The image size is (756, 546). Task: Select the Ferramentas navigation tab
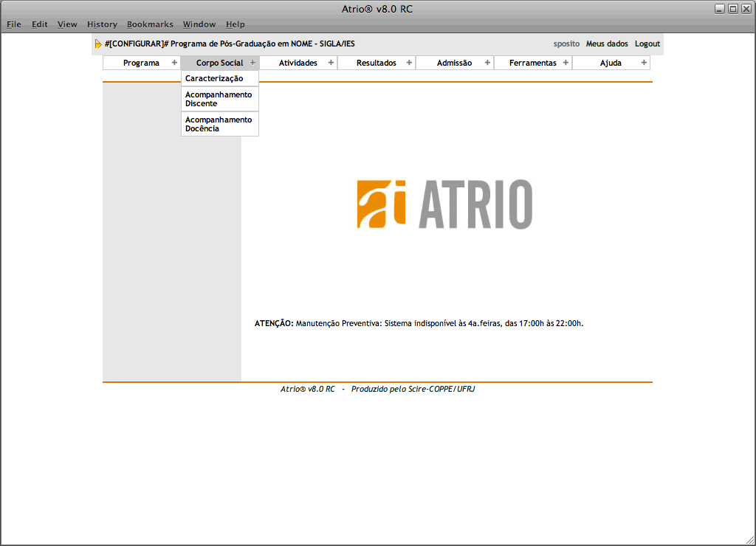pos(532,63)
